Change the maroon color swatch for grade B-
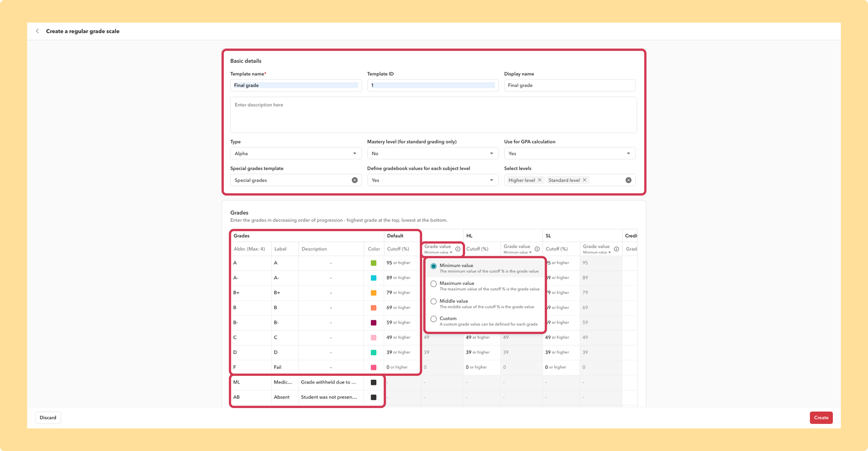This screenshot has height=451, width=868. tap(374, 323)
